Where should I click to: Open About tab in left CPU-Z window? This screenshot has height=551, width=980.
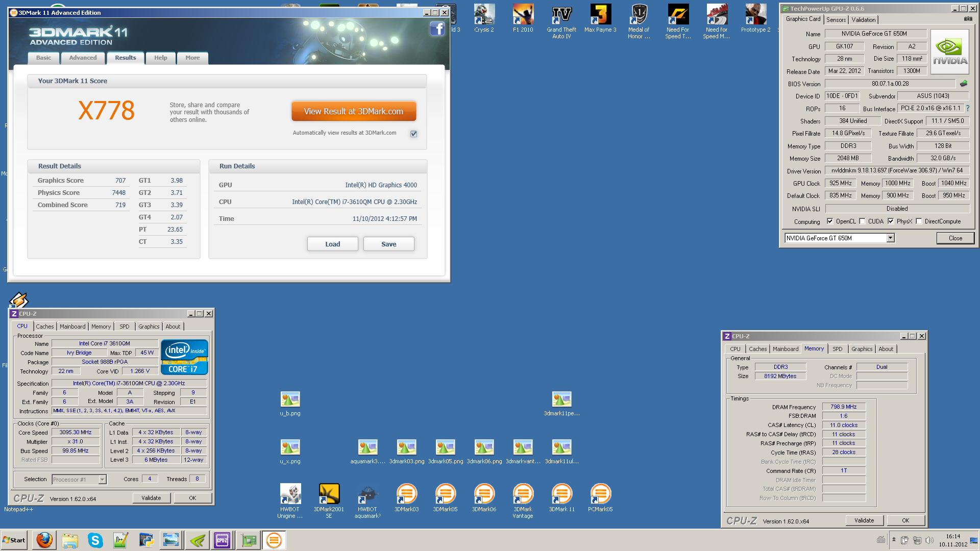tap(173, 327)
